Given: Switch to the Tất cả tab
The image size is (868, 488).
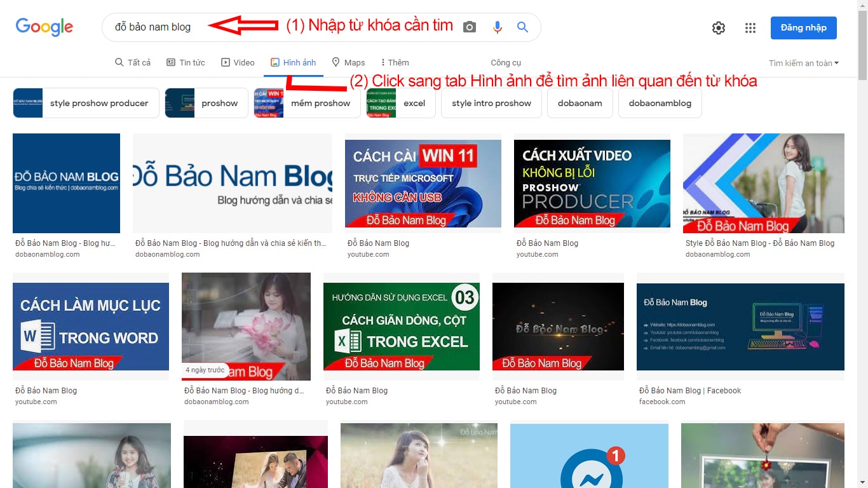Looking at the screenshot, I should click(133, 62).
